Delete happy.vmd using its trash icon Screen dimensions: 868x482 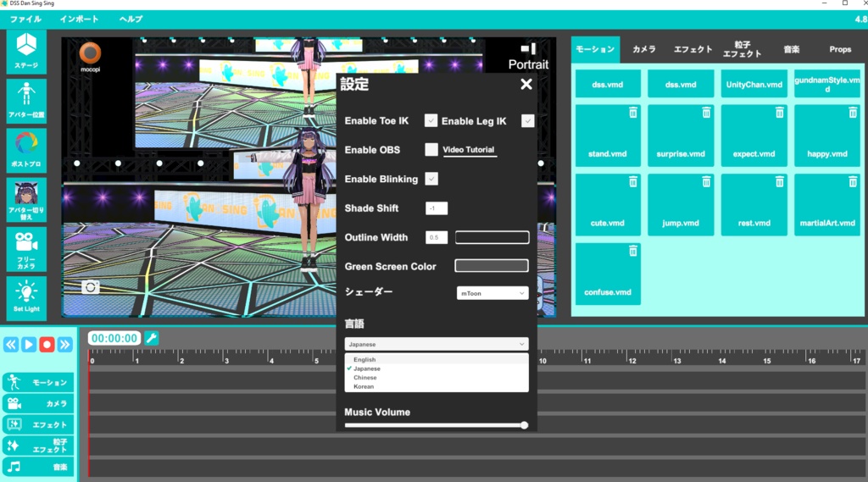click(853, 113)
